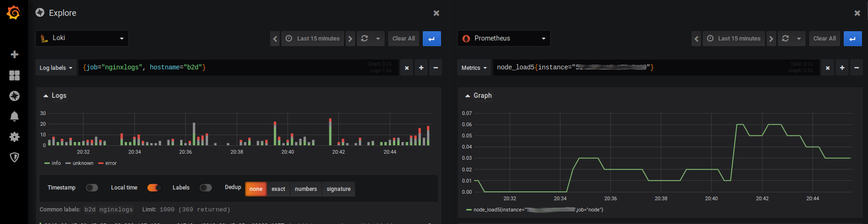Image resolution: width=868 pixels, height=224 pixels.
Task: Open the Server Admin shield icon
Action: [x=14, y=157]
